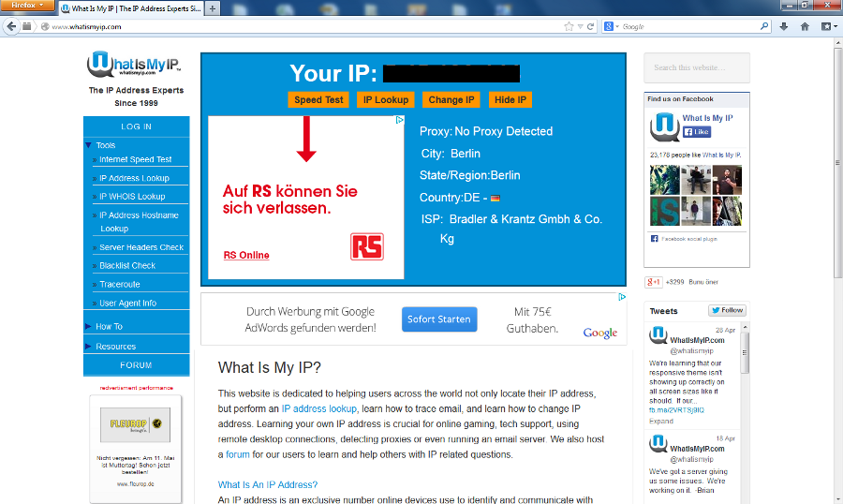843x504 pixels.
Task: Click the Sofort Starten ad button
Action: click(439, 319)
